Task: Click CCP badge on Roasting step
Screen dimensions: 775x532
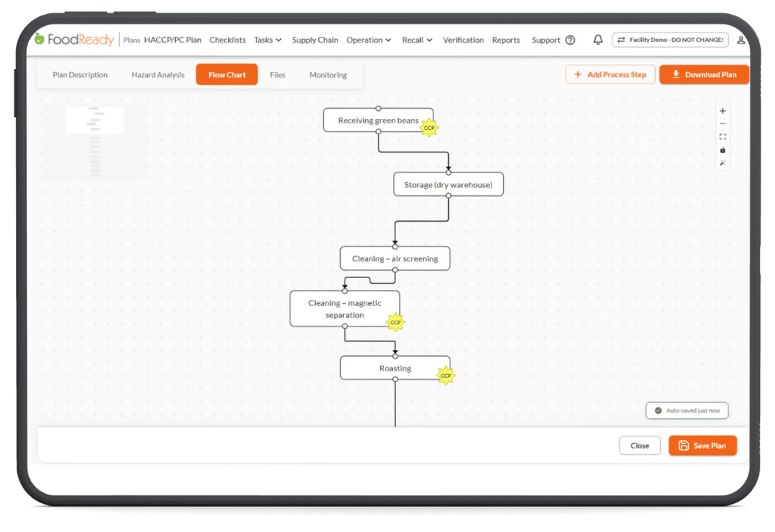Action: click(446, 376)
